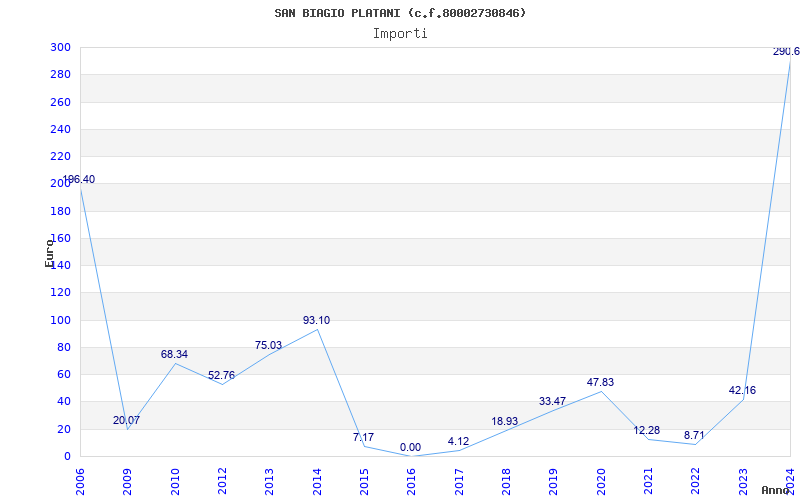Image resolution: width=800 pixels, height=500 pixels.
Task: Select the 75.03 data label
Action: coord(268,345)
